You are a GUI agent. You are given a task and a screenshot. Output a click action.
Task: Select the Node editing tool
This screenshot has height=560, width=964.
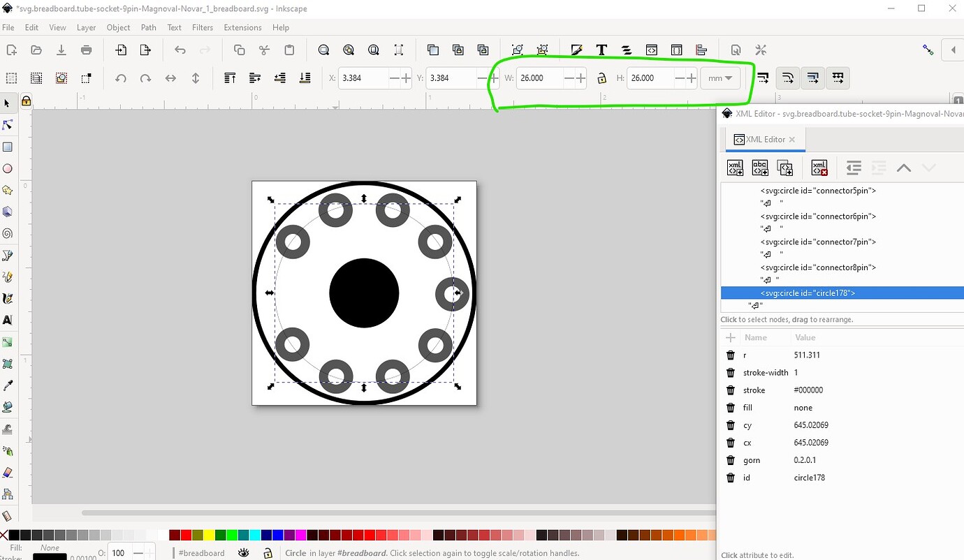pos(8,125)
